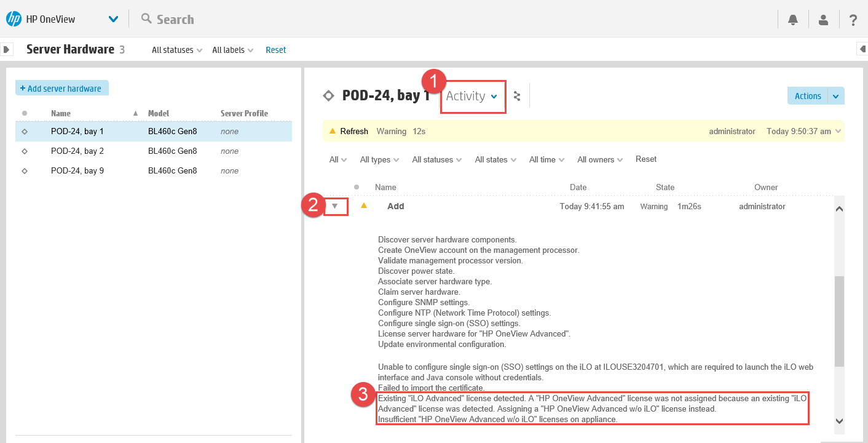Screen dimensions: 868x443
Task: Click the Date column header
Action: point(578,188)
